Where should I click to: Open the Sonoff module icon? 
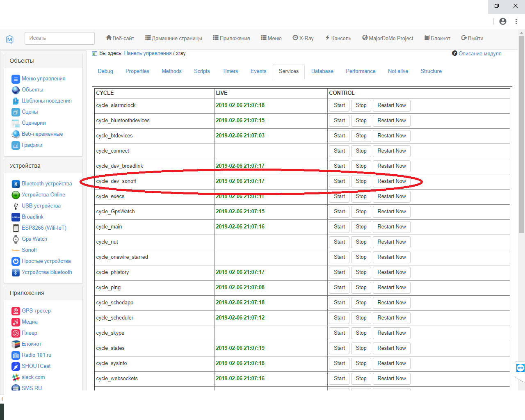16,250
